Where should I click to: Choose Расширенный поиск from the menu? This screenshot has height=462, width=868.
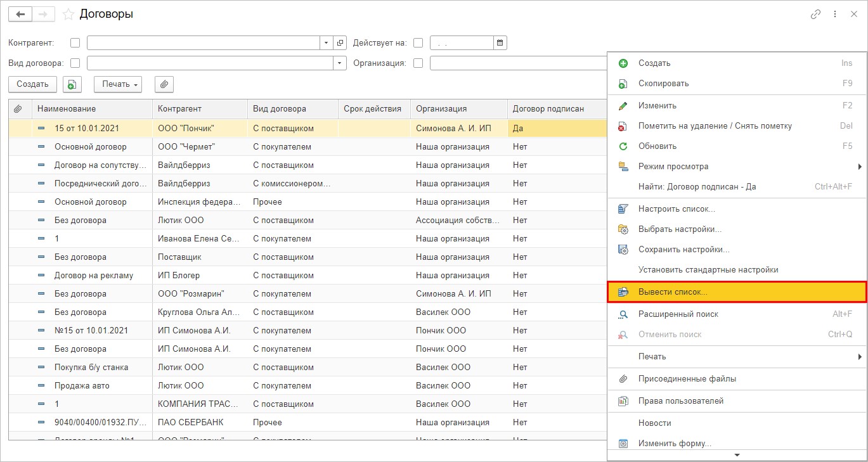tap(678, 314)
